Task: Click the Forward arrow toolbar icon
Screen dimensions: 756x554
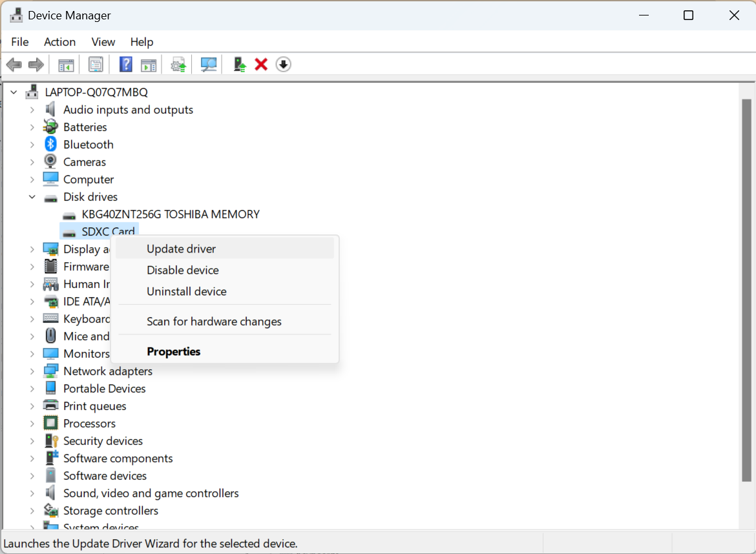Action: (36, 65)
